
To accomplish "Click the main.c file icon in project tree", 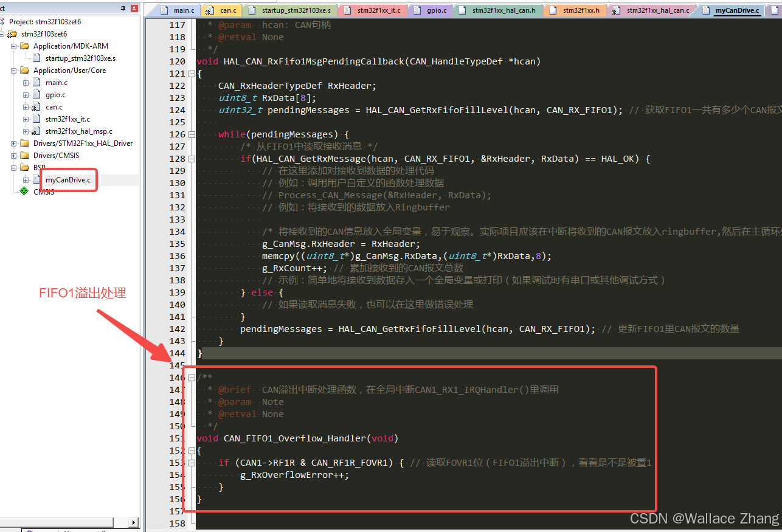I will pos(38,83).
